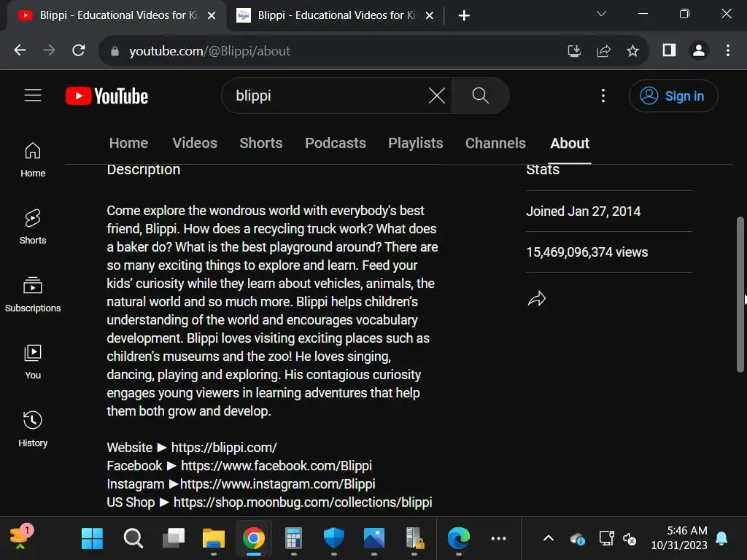
Task: Switch to the channel Shorts tab
Action: coord(261,144)
